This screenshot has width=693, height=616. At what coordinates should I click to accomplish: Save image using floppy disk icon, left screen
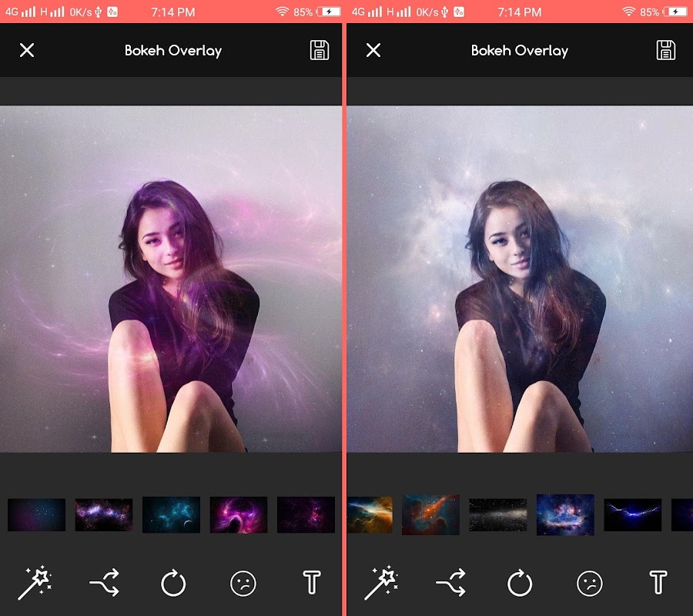(x=319, y=50)
